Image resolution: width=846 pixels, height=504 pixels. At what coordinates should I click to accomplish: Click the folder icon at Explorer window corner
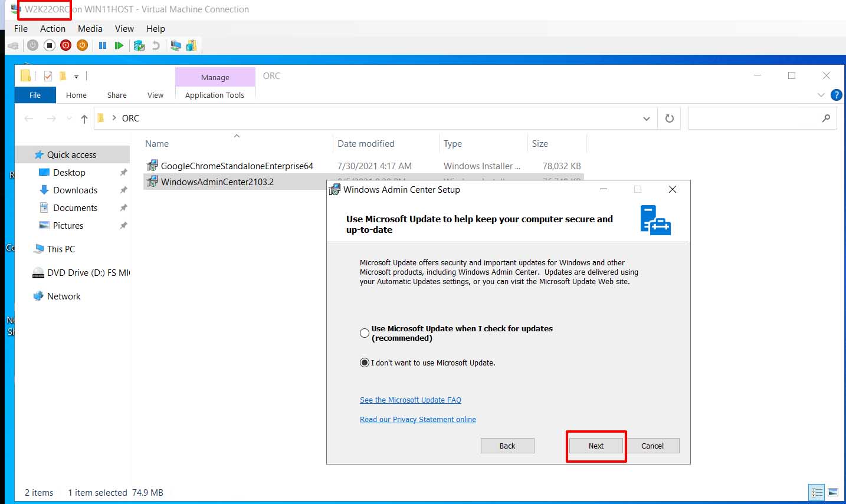[x=25, y=75]
